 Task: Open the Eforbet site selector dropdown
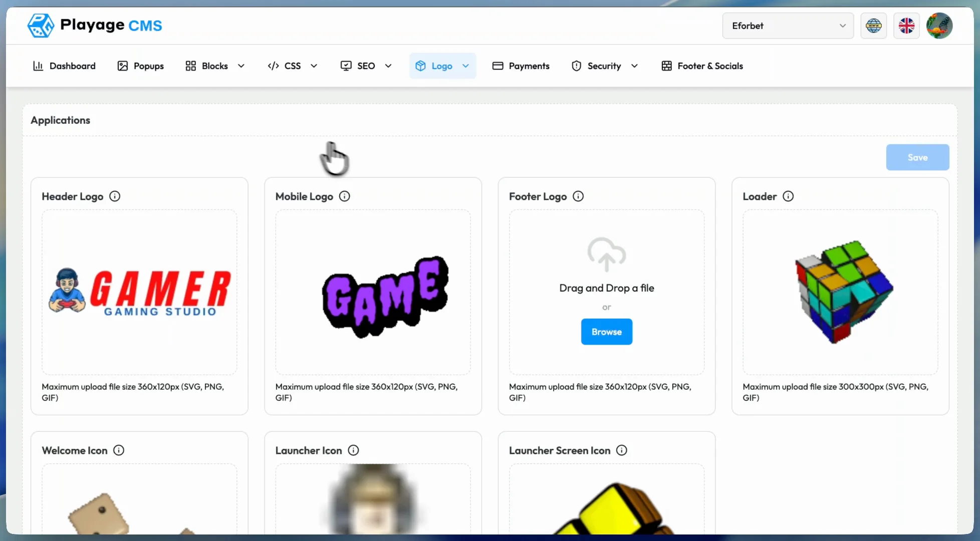(788, 26)
